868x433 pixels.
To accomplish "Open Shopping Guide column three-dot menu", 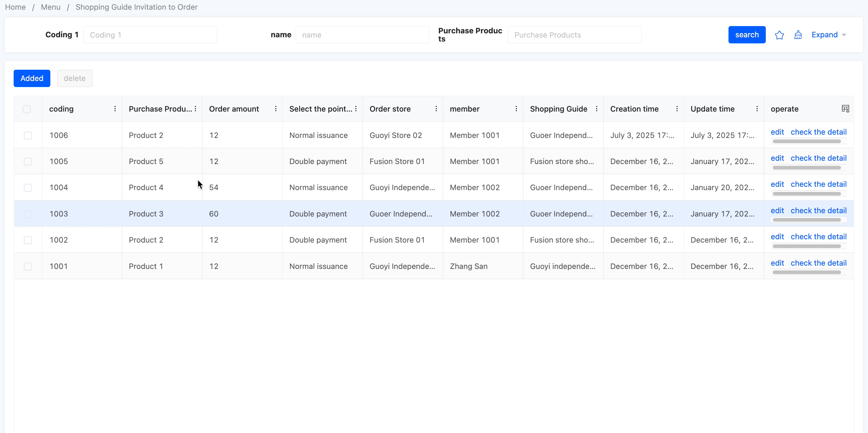I will pyautogui.click(x=597, y=109).
